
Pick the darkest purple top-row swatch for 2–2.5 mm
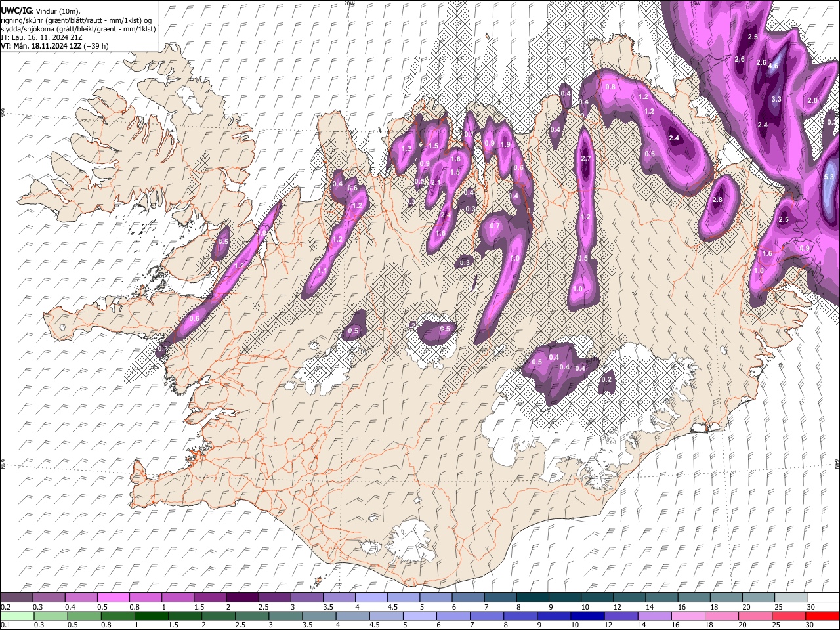242,598
